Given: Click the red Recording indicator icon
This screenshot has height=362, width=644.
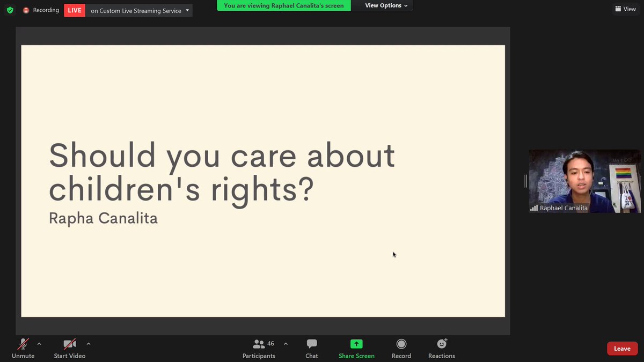Looking at the screenshot, I should click(x=26, y=10).
